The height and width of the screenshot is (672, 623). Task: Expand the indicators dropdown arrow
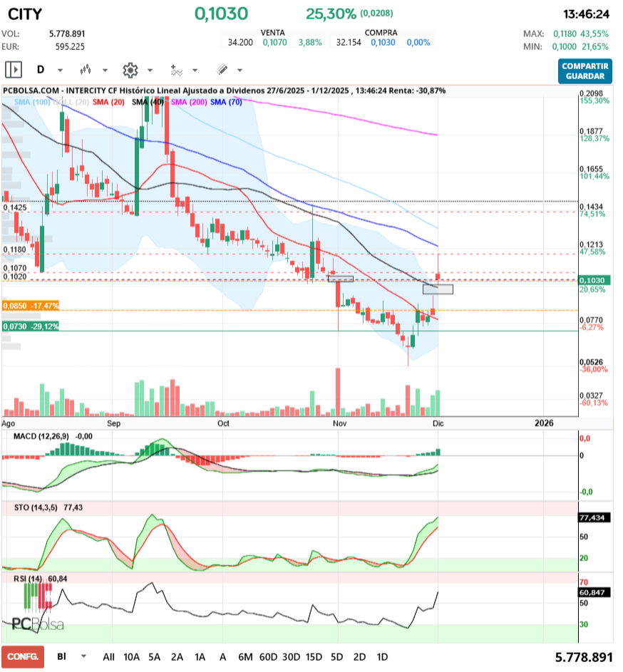click(x=195, y=71)
